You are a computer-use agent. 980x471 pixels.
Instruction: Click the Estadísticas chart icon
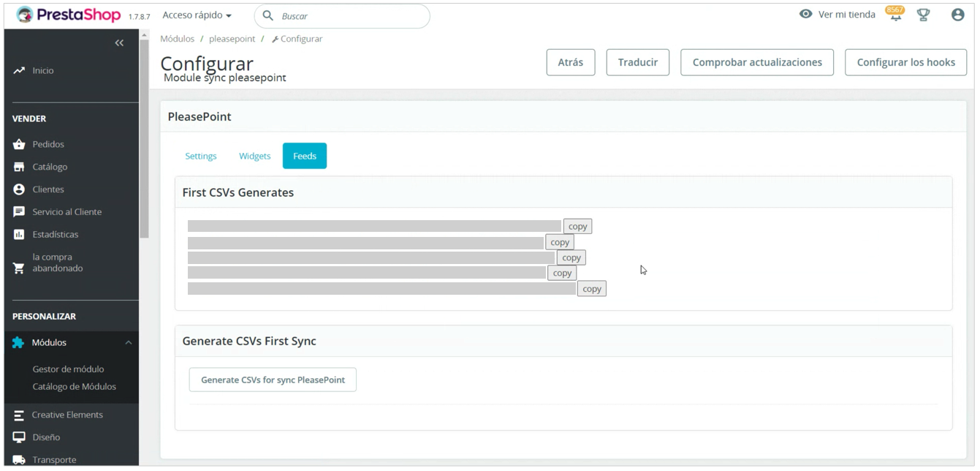(19, 235)
